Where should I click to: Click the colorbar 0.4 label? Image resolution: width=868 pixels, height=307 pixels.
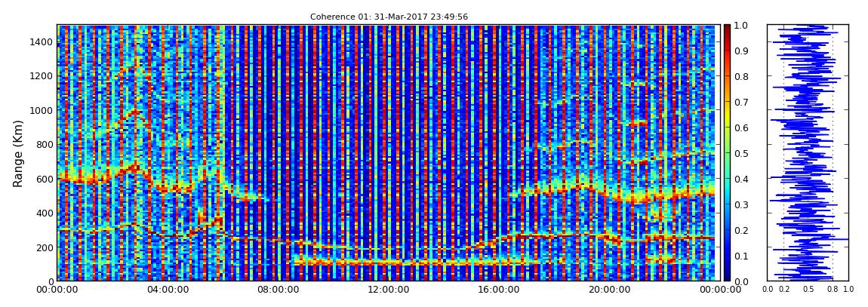[740, 179]
